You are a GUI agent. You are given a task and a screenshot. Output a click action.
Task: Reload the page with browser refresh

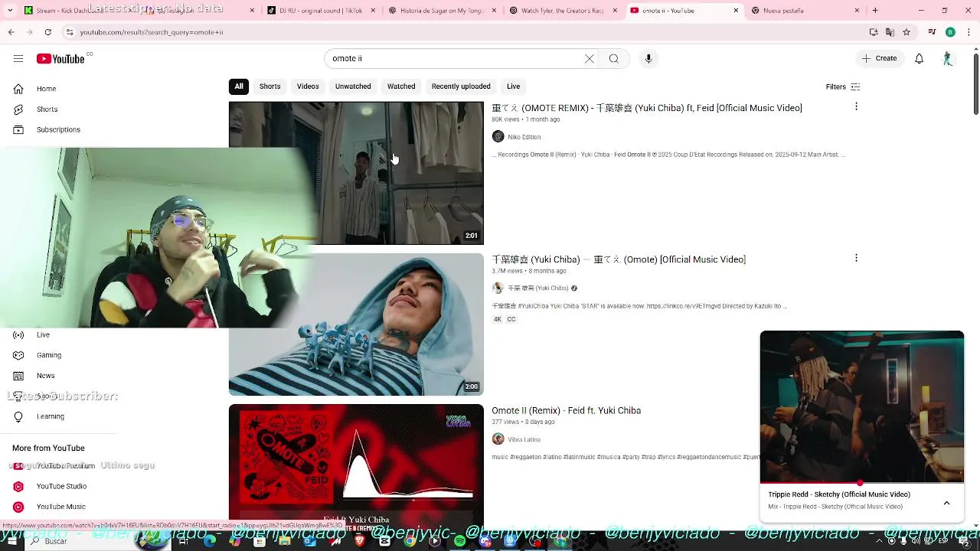(x=47, y=32)
